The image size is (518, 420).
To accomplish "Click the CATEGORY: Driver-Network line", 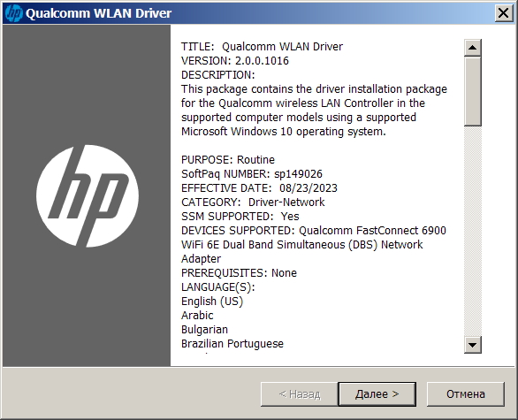I will pos(253,202).
